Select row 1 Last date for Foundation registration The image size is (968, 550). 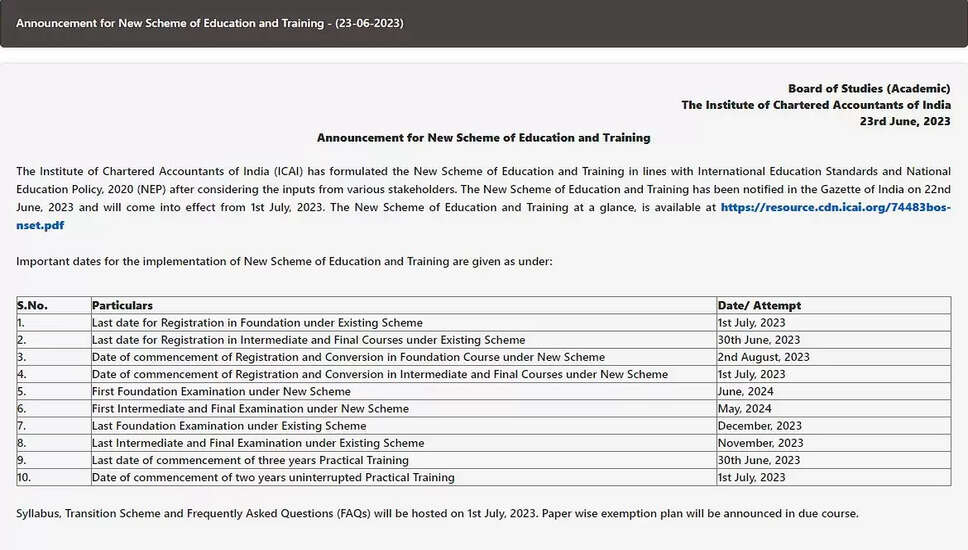[257, 323]
